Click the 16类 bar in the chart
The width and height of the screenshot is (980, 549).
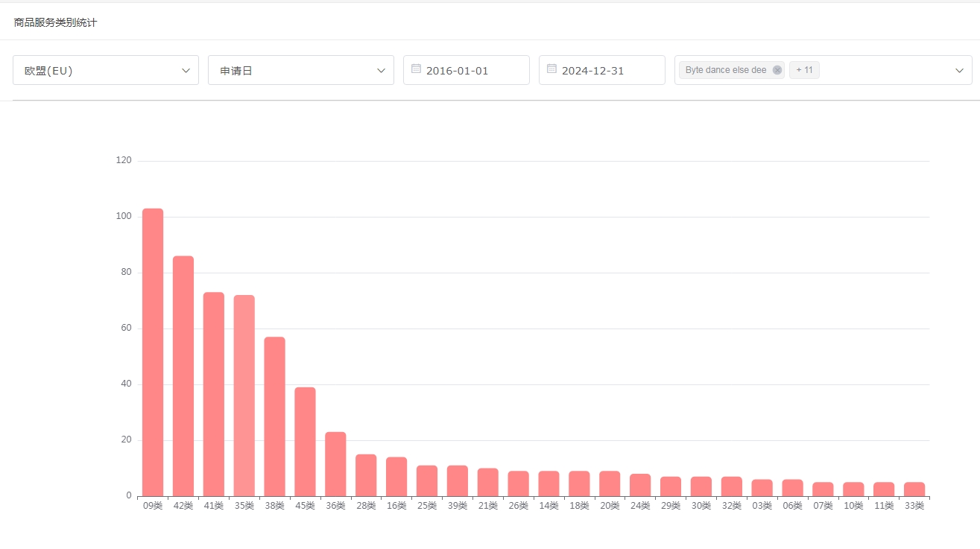[396, 477]
